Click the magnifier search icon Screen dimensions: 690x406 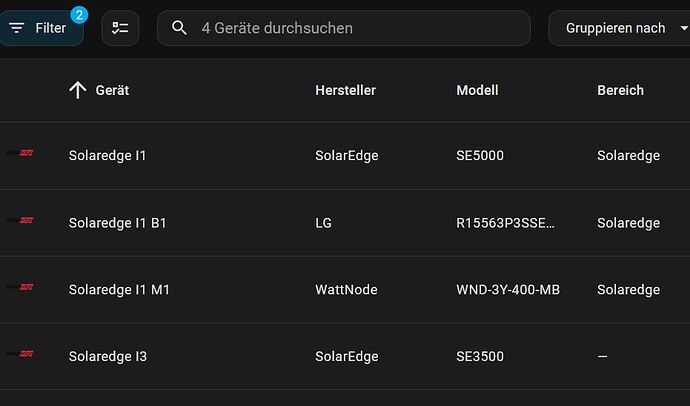pyautogui.click(x=179, y=28)
